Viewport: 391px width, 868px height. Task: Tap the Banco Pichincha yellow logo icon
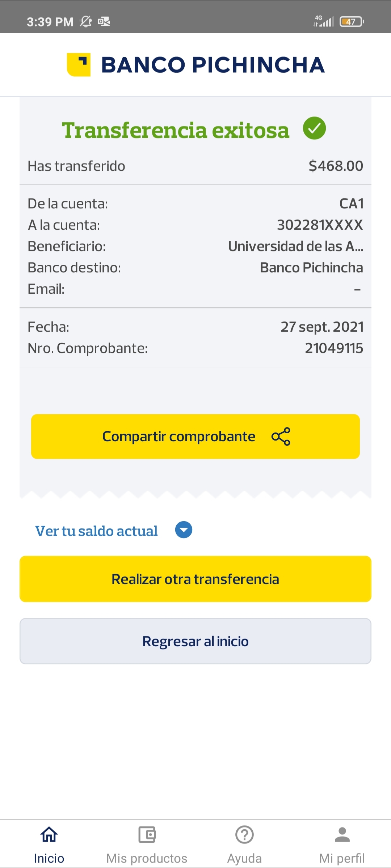[79, 65]
